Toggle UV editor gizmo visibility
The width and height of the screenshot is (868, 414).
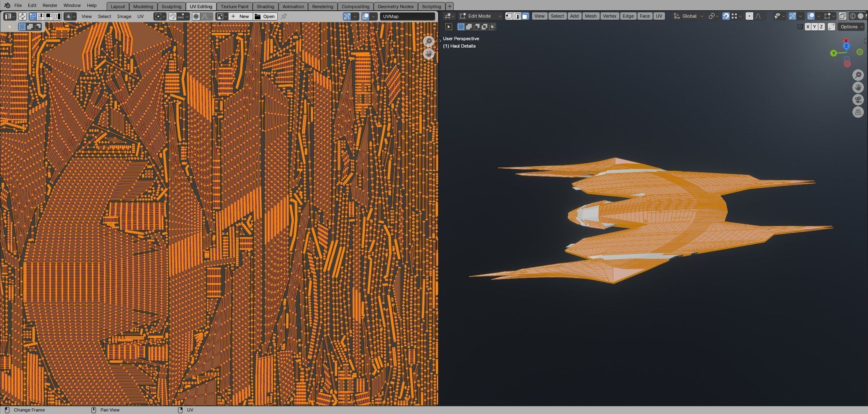tap(347, 16)
